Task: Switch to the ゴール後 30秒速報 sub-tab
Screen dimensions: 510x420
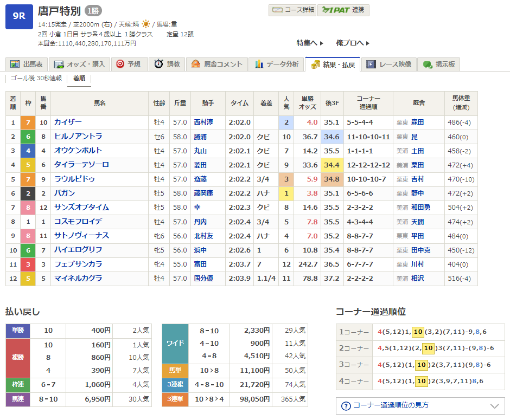Action: (x=36, y=78)
